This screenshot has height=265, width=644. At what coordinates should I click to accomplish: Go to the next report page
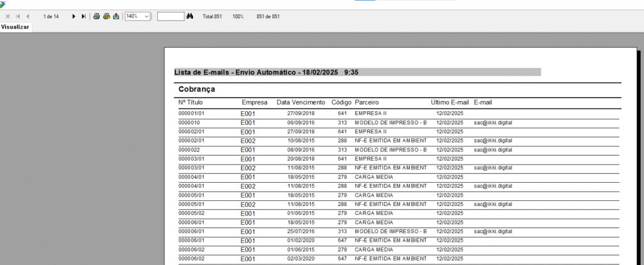[x=74, y=16]
